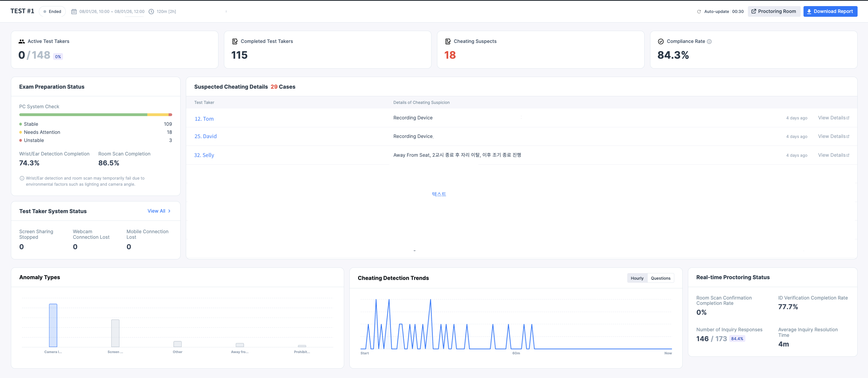
Task: Click the clock icon near 120m duration
Action: point(151,11)
